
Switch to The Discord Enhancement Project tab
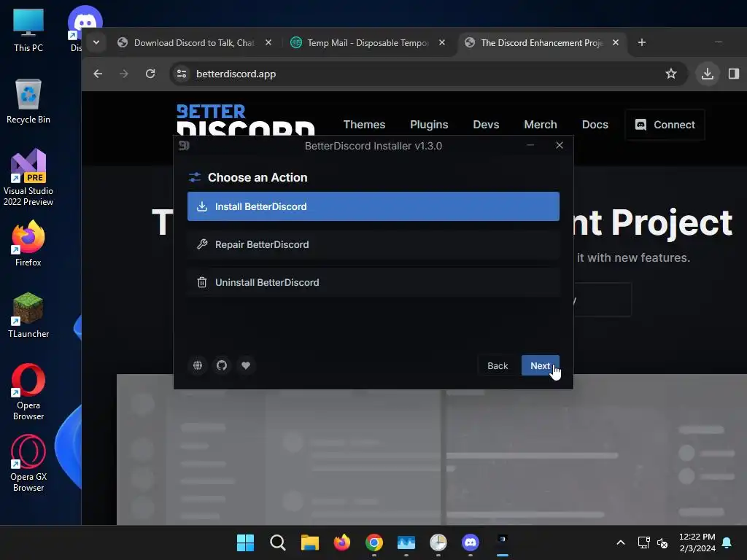click(x=542, y=43)
